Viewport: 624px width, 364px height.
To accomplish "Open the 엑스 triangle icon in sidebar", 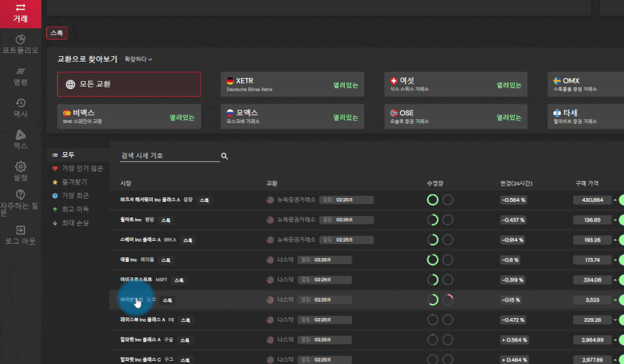I will (x=20, y=135).
